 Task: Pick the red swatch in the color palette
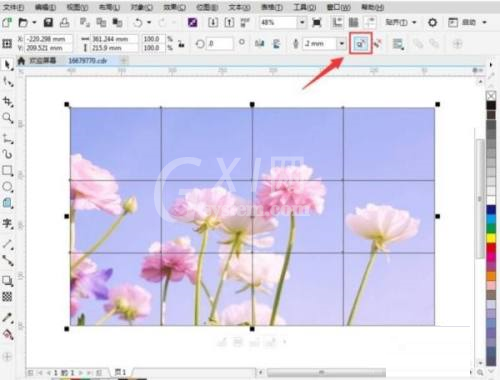tap(491, 248)
